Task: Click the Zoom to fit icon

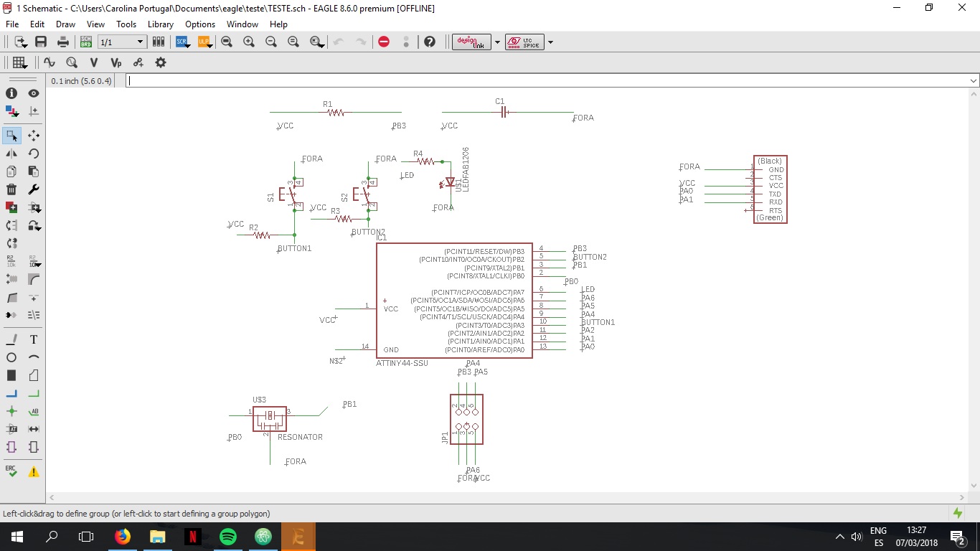Action: point(227,42)
